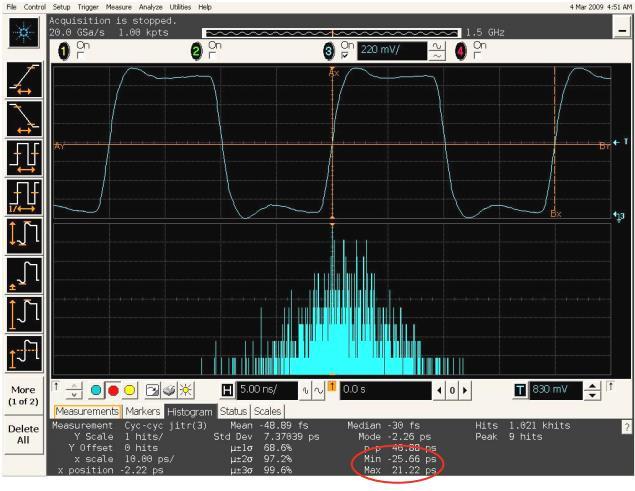Select the amplitude measurement icon
Image resolution: width=635 pixels, height=491 pixels.
click(x=24, y=314)
